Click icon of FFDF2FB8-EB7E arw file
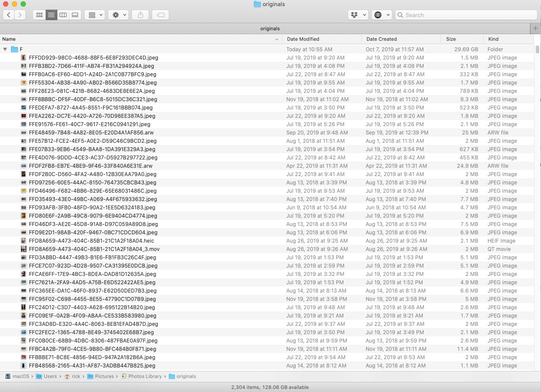The image size is (541, 392). [24, 166]
